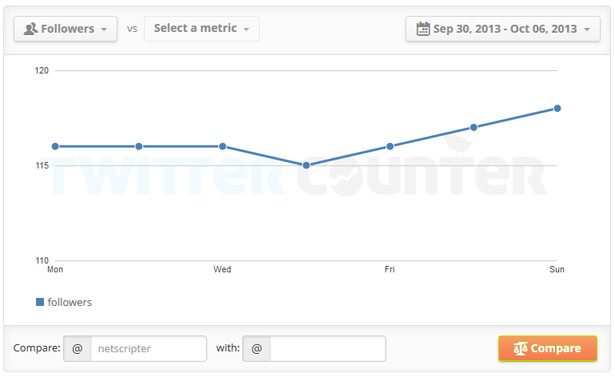Image resolution: width=615 pixels, height=377 pixels.
Task: Expand the Select a metric dropdown
Action: click(202, 29)
